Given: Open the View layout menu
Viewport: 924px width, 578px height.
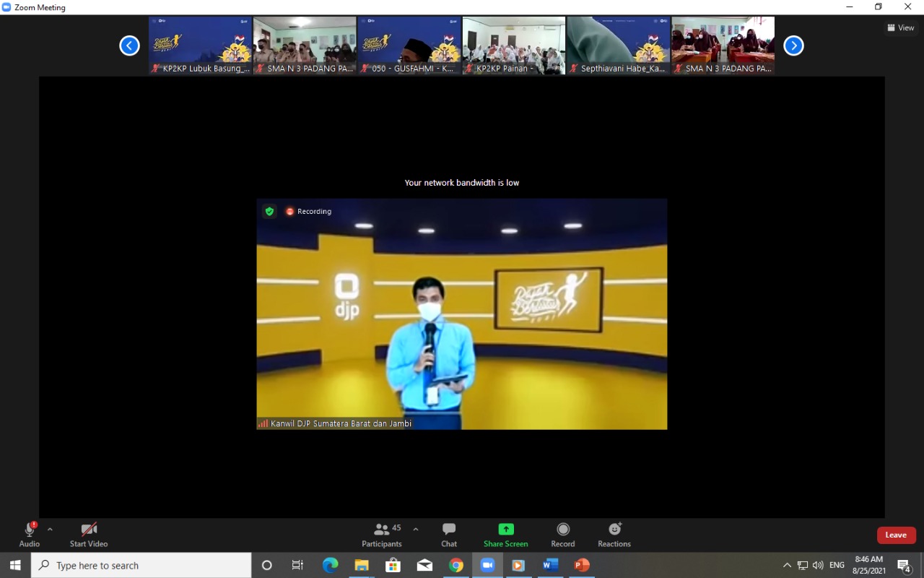Looking at the screenshot, I should (x=901, y=28).
